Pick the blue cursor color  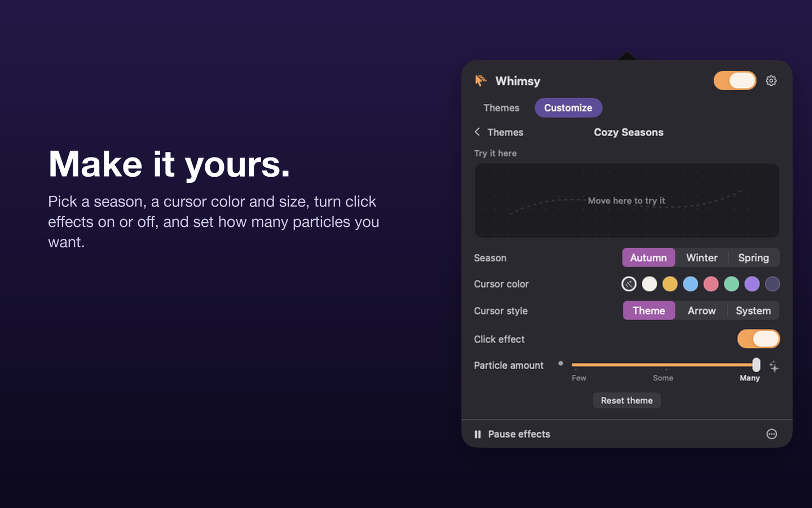[690, 284]
